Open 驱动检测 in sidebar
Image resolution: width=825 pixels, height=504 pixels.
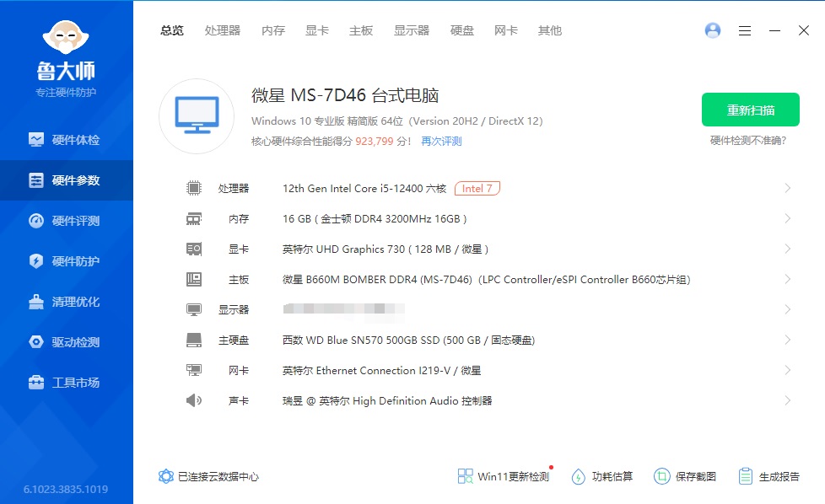tap(67, 342)
